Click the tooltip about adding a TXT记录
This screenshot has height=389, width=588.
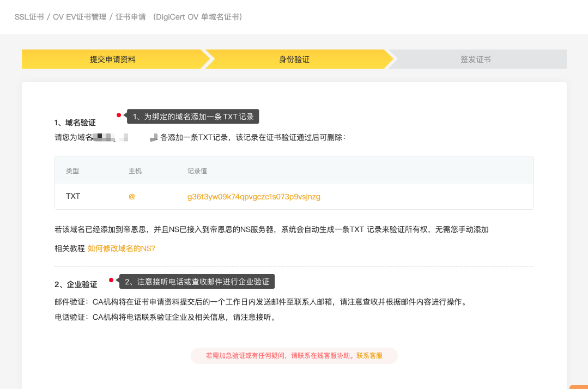[193, 117]
